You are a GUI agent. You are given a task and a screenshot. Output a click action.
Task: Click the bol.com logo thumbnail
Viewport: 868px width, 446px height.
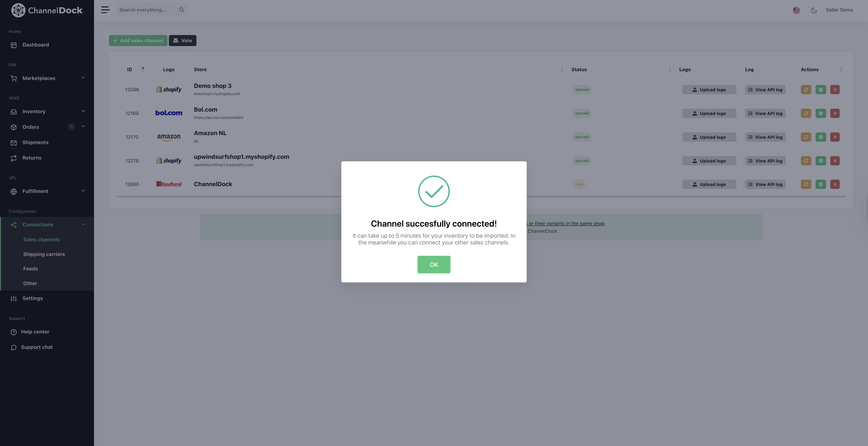tap(168, 113)
